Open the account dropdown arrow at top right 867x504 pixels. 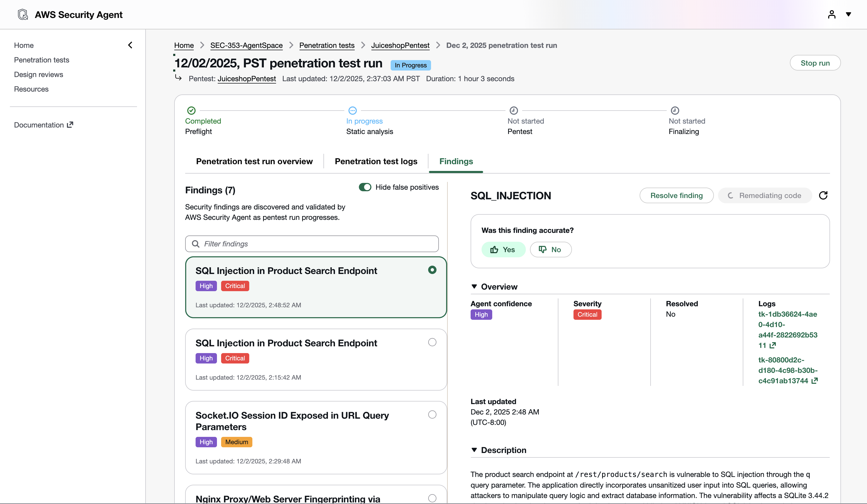pyautogui.click(x=849, y=14)
